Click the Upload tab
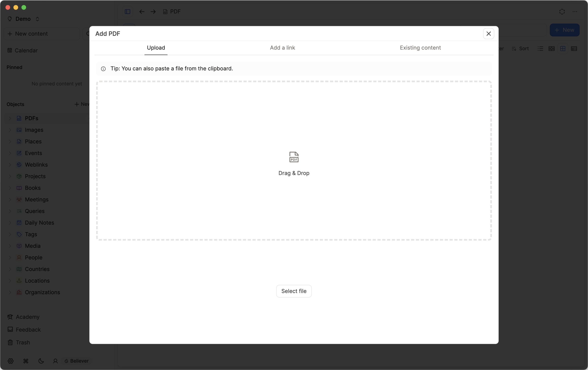This screenshot has height=370, width=588. tap(156, 48)
